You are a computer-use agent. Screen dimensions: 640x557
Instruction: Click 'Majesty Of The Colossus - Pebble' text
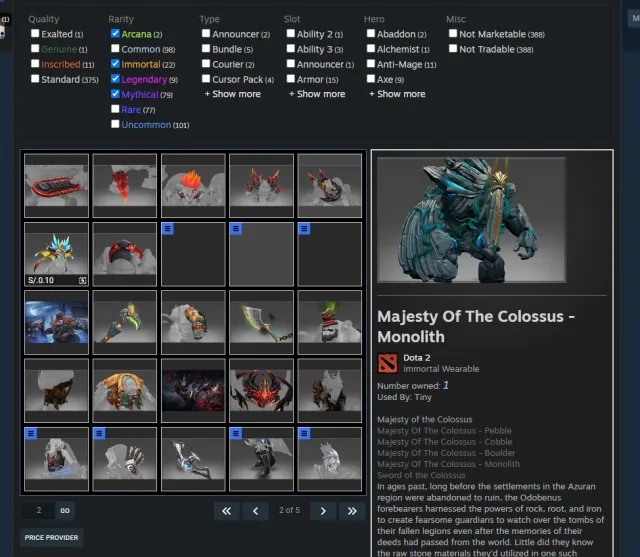click(444, 431)
